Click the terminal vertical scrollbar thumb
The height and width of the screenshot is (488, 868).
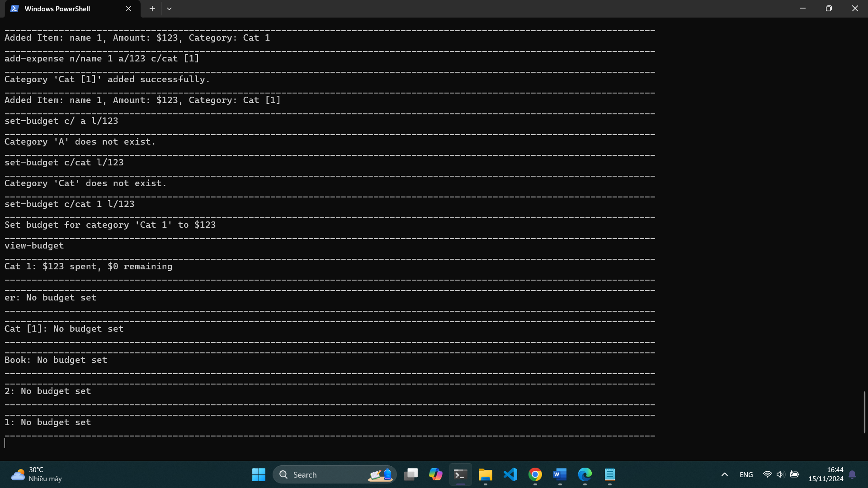coord(864,412)
